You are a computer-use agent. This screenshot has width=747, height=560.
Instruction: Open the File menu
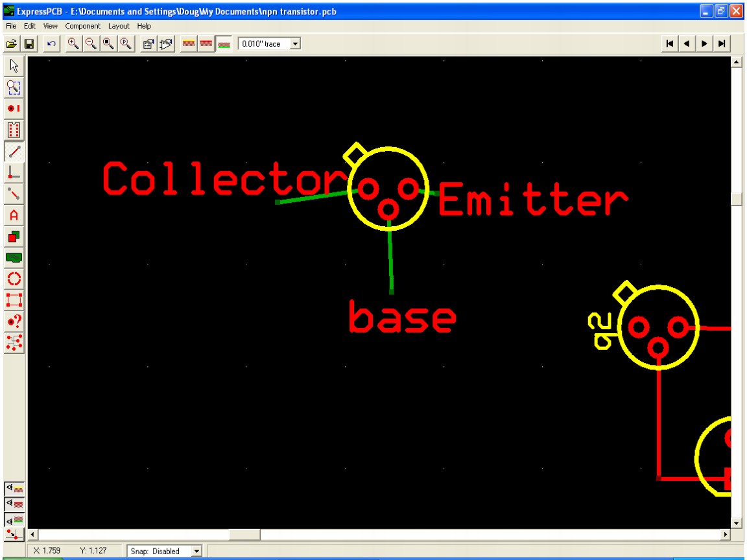(12, 26)
